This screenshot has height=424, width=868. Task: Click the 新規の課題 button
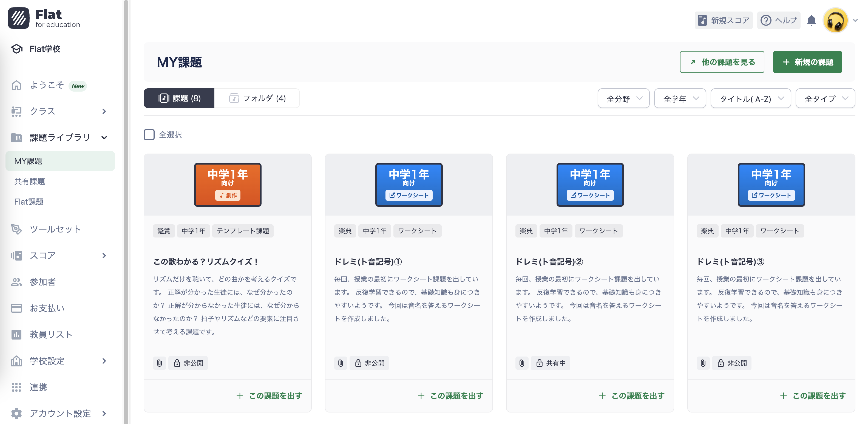click(807, 62)
